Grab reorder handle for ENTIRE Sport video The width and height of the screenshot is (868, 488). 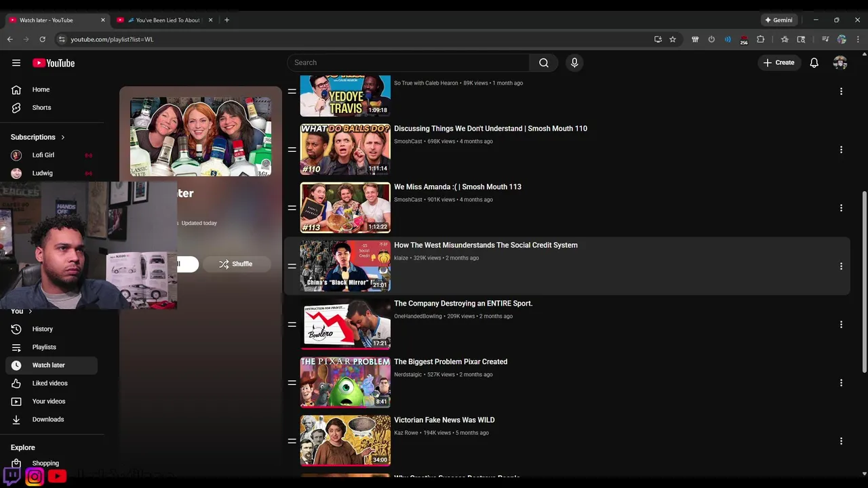pos(292,325)
